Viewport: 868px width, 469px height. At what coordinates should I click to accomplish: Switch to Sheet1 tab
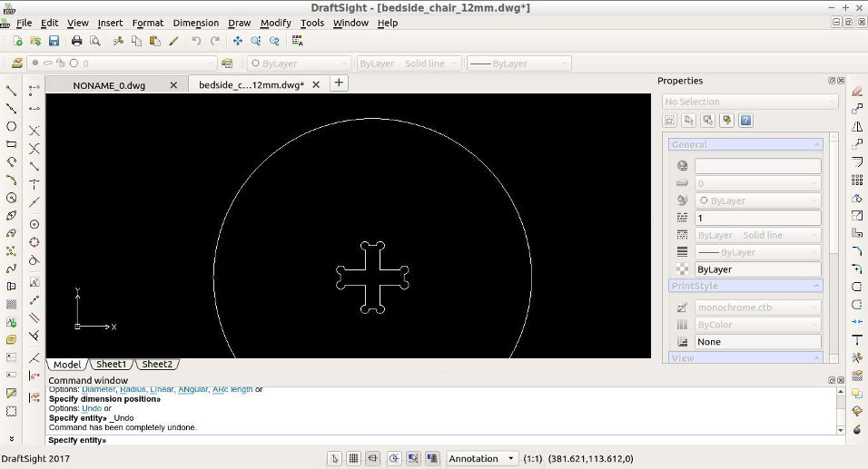[112, 364]
